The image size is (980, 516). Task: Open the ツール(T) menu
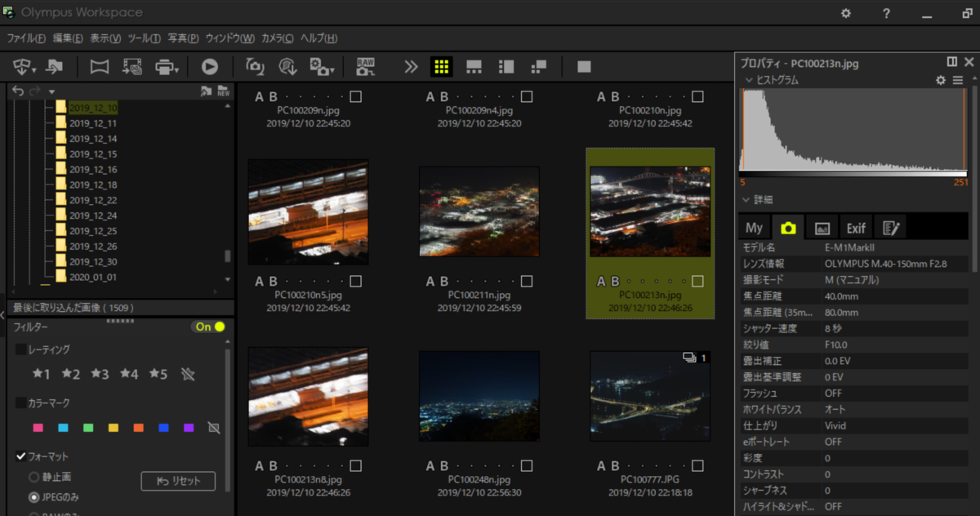[x=145, y=38]
